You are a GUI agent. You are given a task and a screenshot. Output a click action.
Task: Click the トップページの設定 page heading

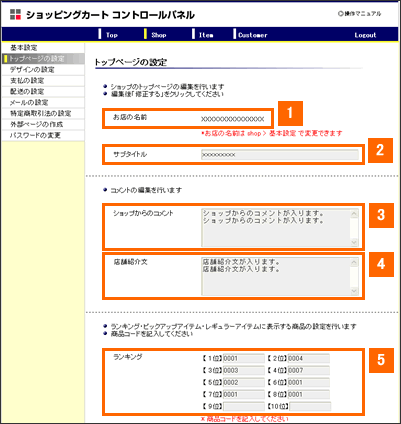pos(131,62)
